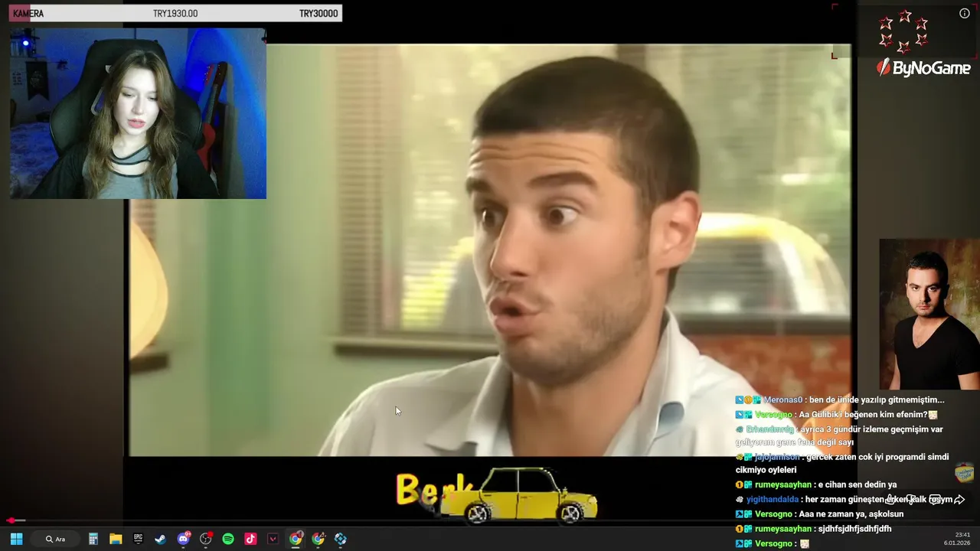Click Erhandmrdg username in chat
This screenshot has width=980, height=551.
pos(771,429)
